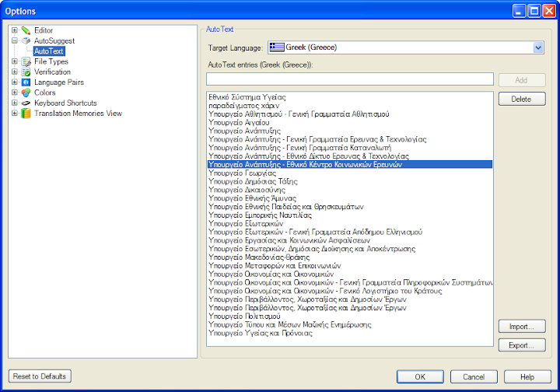Viewport: 560px width, 392px height.
Task: Confirm with the OK button
Action: [x=420, y=376]
